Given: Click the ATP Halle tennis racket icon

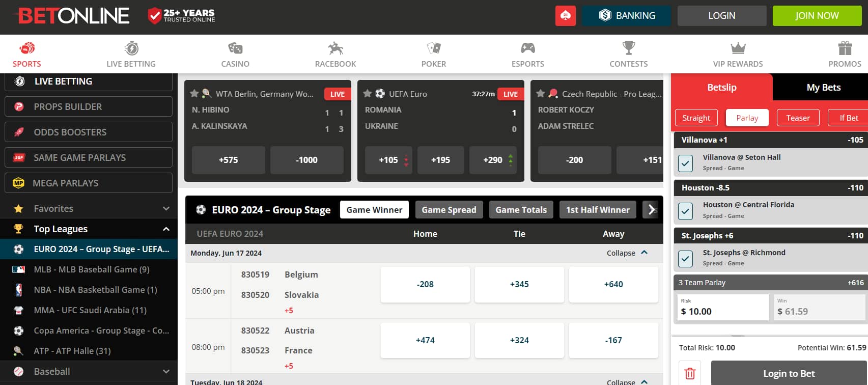Looking at the screenshot, I should 18,351.
